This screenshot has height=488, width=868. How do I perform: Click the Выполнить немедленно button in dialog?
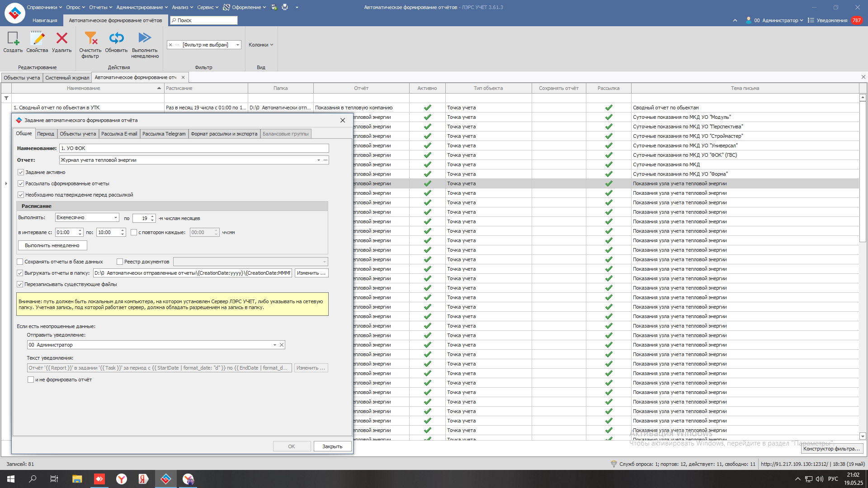(52, 245)
